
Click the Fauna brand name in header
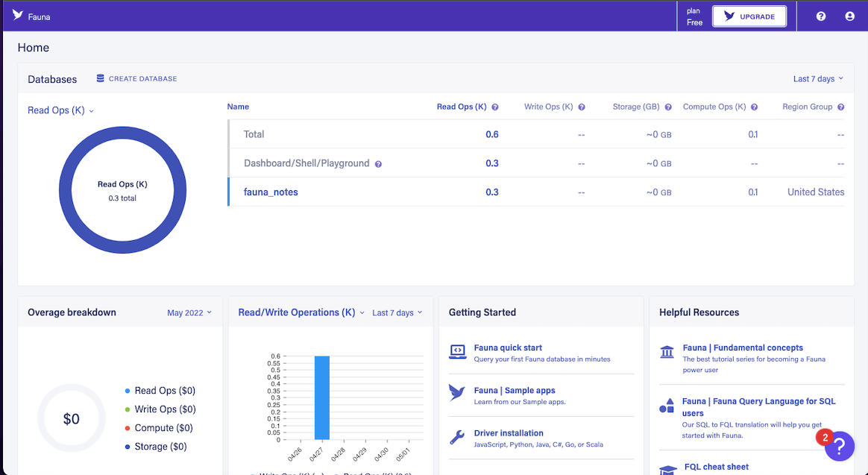[x=40, y=17]
